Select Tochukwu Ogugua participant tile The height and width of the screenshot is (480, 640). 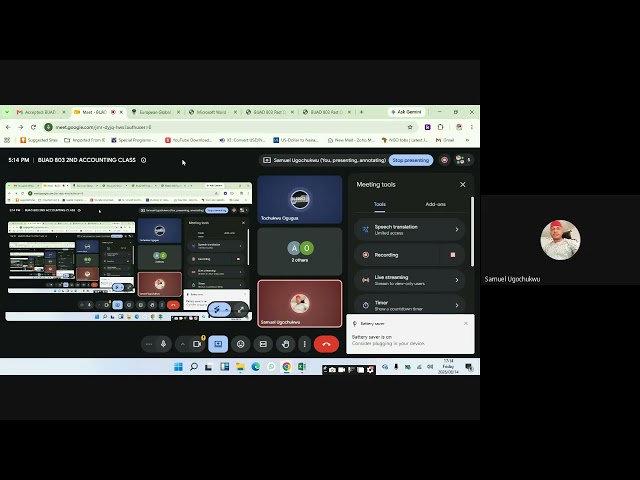300,200
